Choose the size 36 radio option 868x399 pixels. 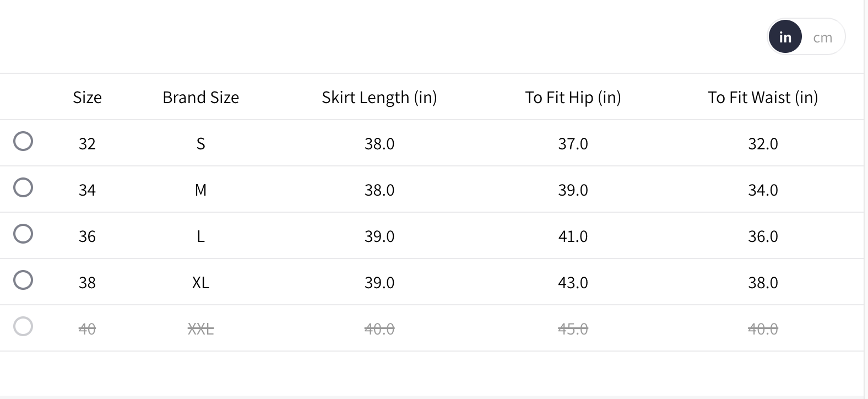tap(23, 234)
